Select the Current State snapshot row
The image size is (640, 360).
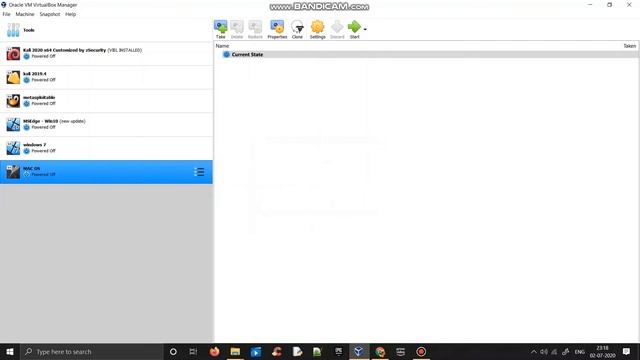click(x=426, y=54)
